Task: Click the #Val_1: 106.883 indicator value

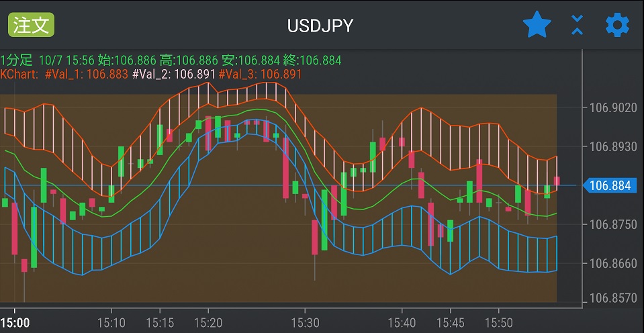Action: click(86, 75)
